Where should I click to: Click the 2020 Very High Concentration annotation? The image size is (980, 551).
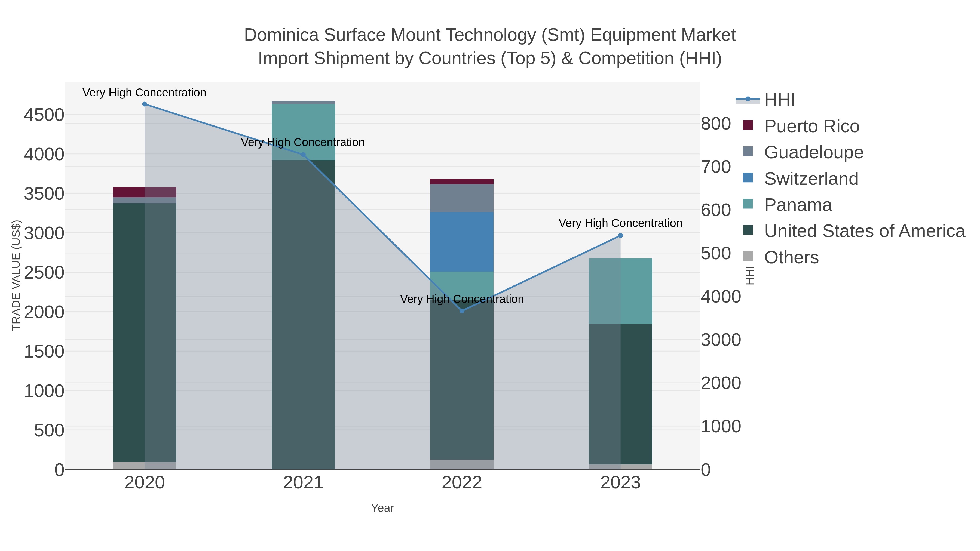145,93
